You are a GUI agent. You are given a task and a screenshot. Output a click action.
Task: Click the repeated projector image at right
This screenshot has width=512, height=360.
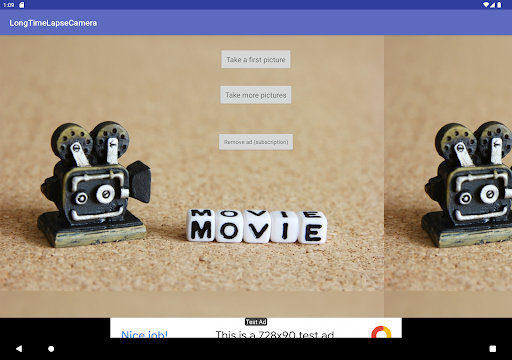click(x=467, y=184)
